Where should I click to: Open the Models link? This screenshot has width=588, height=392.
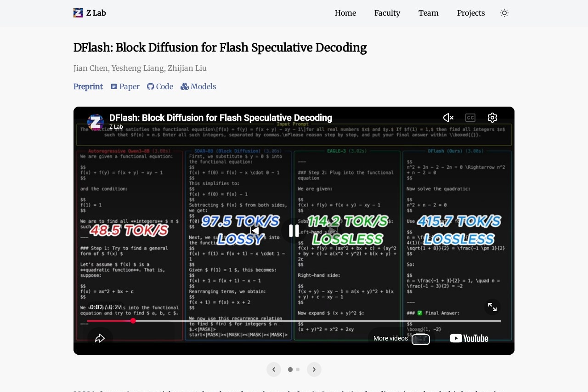198,86
